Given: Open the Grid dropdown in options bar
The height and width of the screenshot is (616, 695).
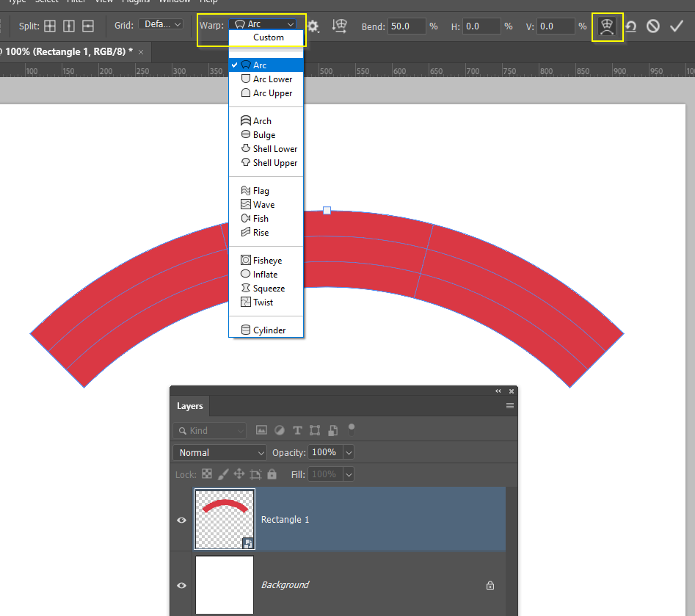Looking at the screenshot, I should 161,23.
